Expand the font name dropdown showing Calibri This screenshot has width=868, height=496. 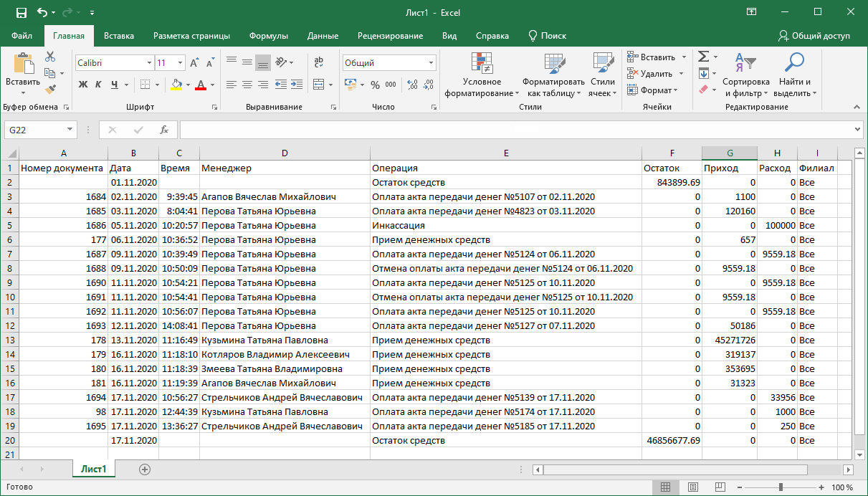coord(149,63)
